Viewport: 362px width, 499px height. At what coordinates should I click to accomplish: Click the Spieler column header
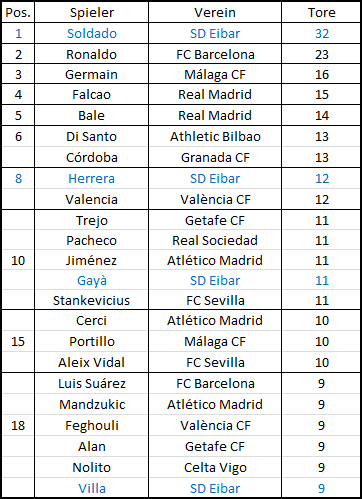[91, 13]
